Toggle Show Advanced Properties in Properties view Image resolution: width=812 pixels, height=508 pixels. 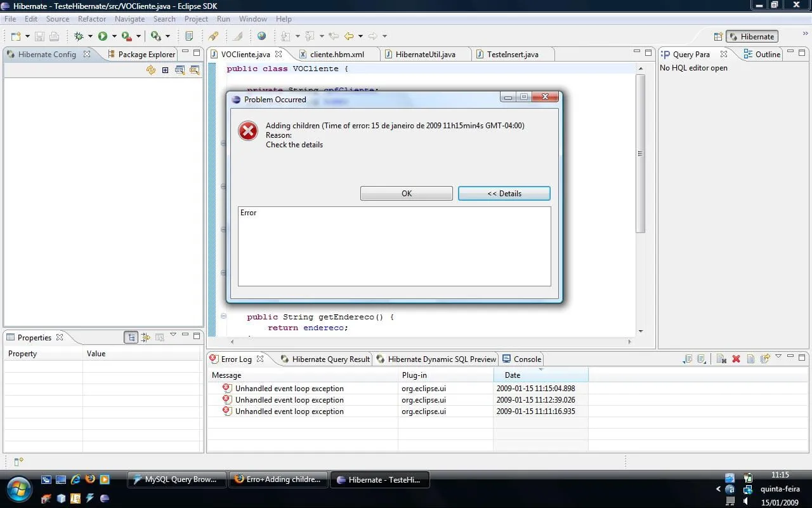tap(145, 337)
